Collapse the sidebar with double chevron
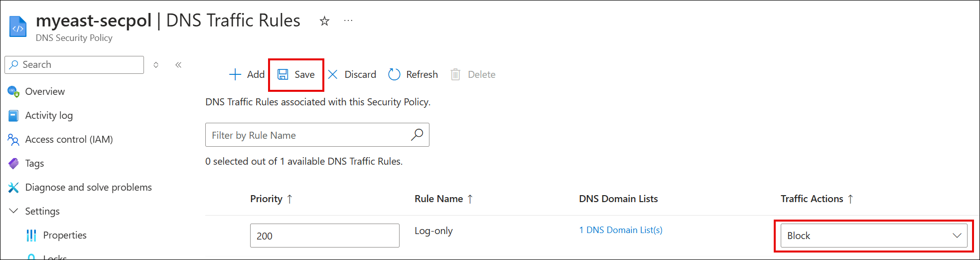The height and width of the screenshot is (260, 980). tap(178, 65)
